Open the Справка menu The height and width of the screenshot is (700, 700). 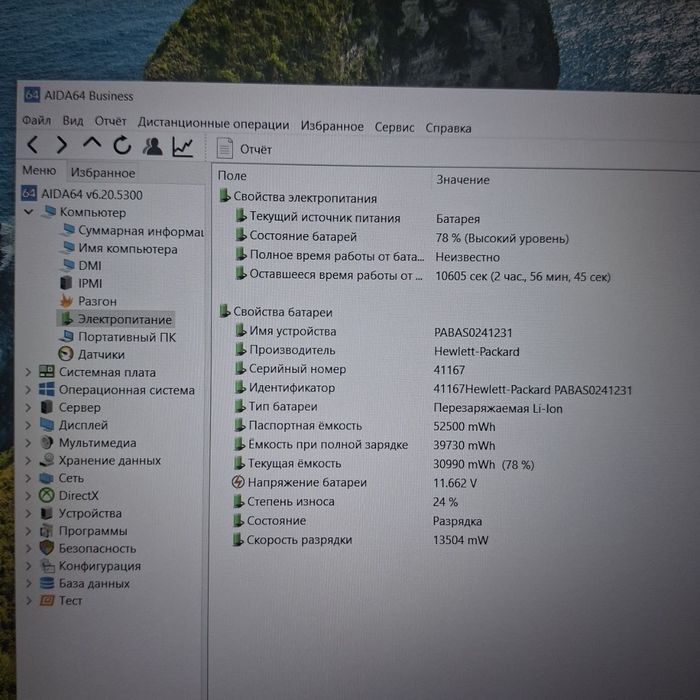[448, 129]
